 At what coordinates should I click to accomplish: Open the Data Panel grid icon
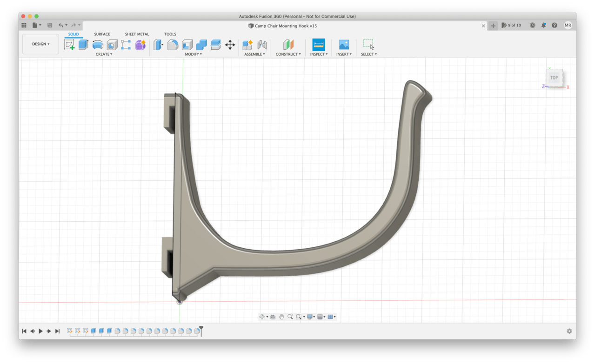(24, 25)
